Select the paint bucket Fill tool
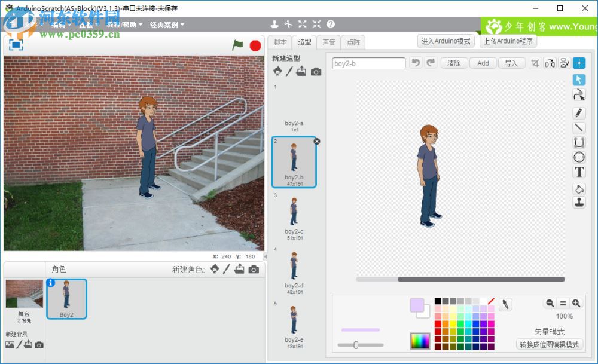Image resolution: width=598 pixels, height=364 pixels. [x=579, y=189]
